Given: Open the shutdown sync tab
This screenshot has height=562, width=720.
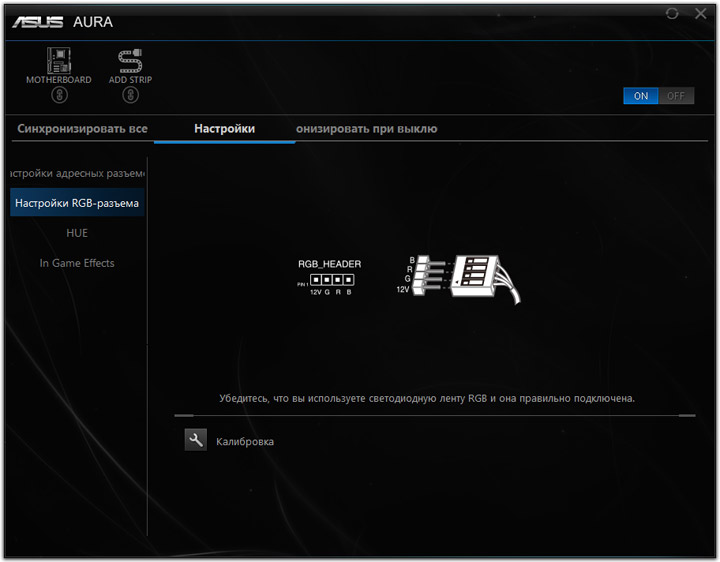Looking at the screenshot, I should (x=366, y=129).
